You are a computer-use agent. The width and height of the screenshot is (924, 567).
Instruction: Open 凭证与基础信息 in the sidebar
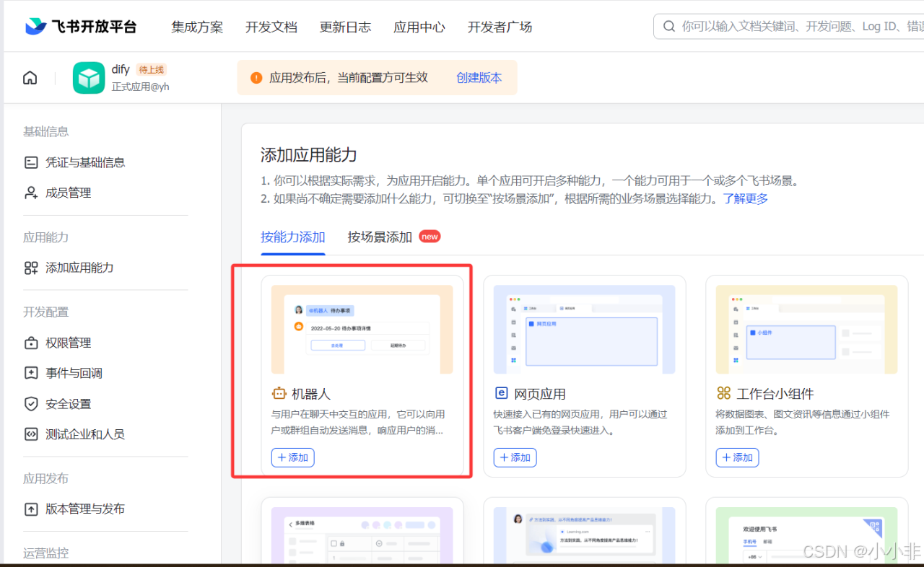tap(85, 162)
